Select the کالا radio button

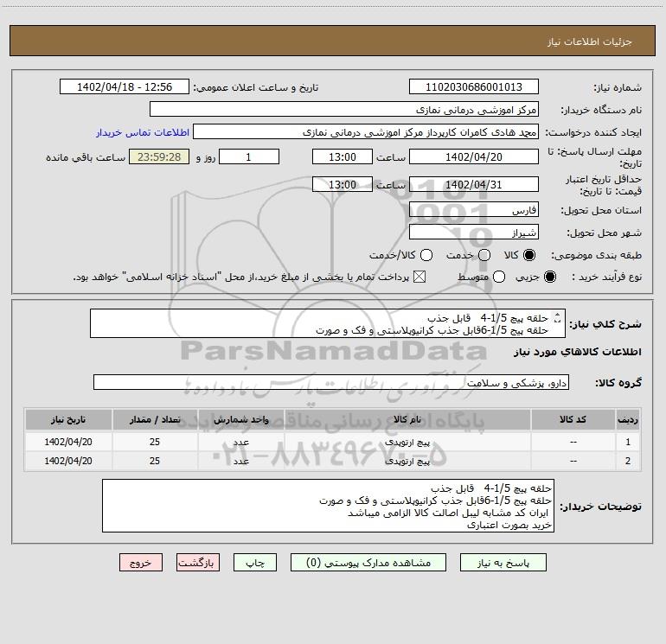529,255
